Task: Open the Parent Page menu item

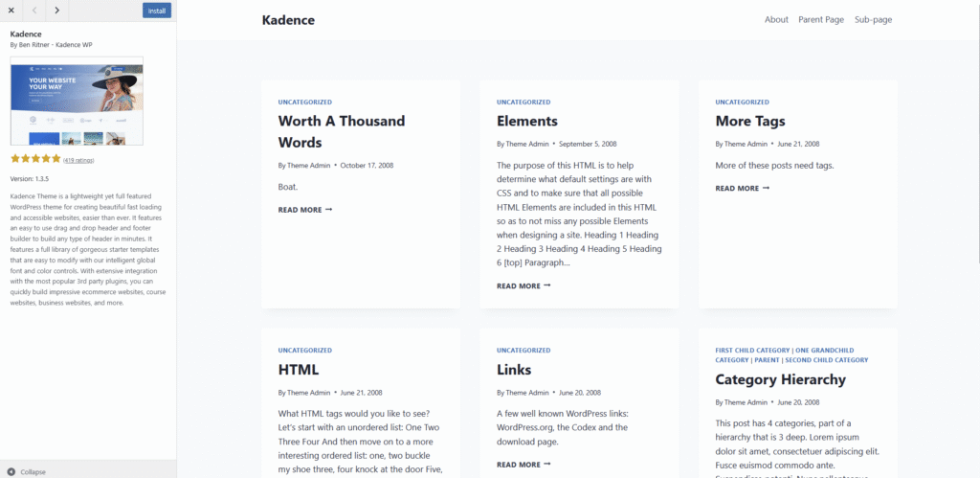Action: tap(821, 20)
